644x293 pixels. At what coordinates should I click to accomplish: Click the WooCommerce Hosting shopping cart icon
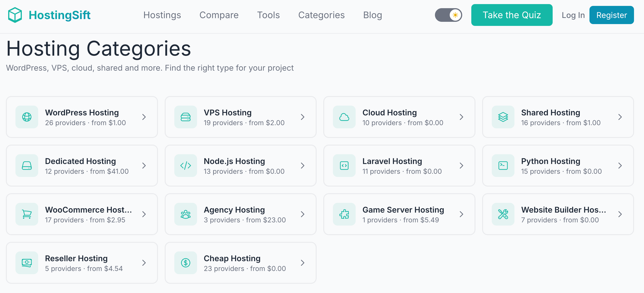point(27,214)
